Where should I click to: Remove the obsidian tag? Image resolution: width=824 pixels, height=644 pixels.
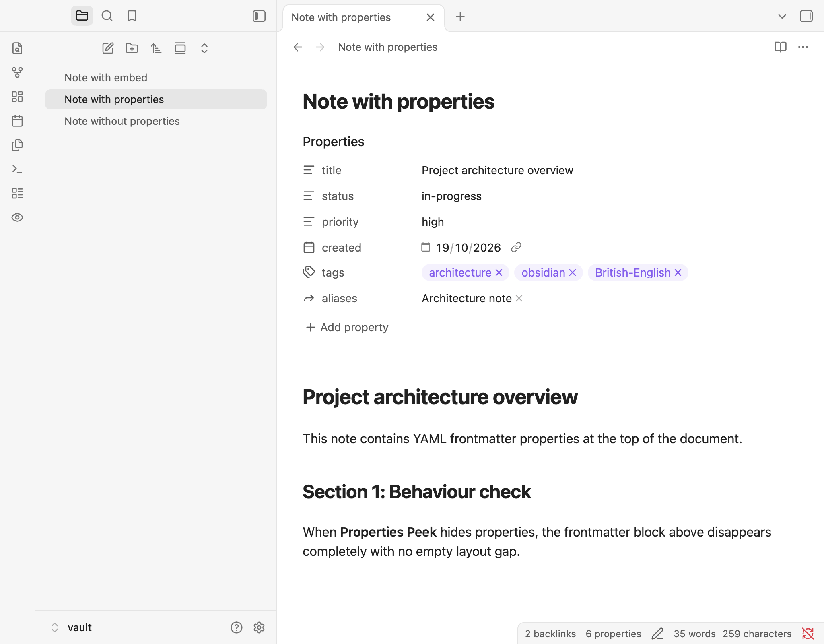[573, 272]
